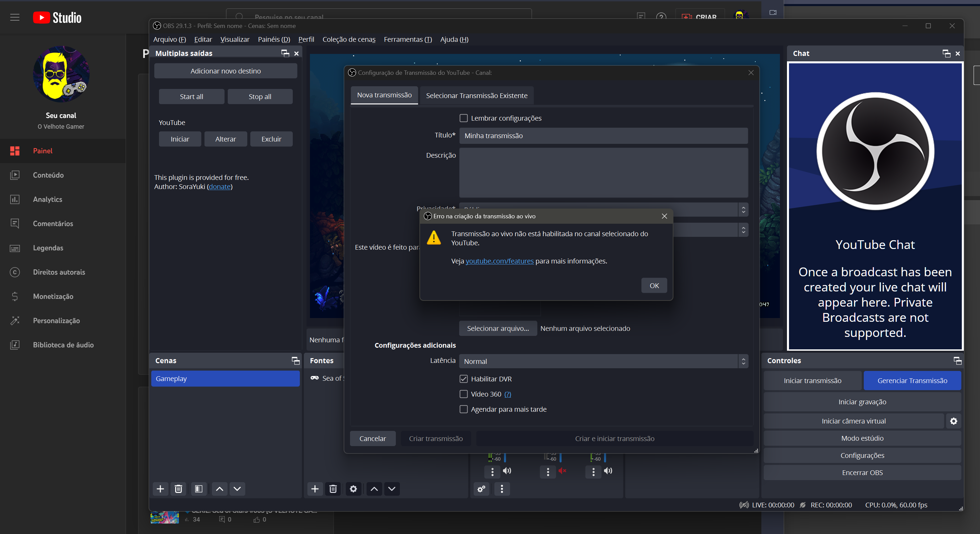Open Editar menu in OBS

click(203, 39)
